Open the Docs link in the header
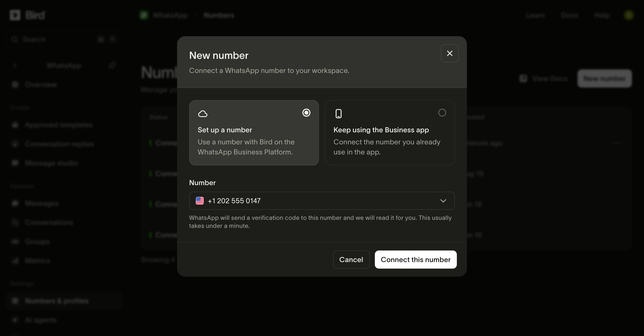644x336 pixels. [569, 15]
